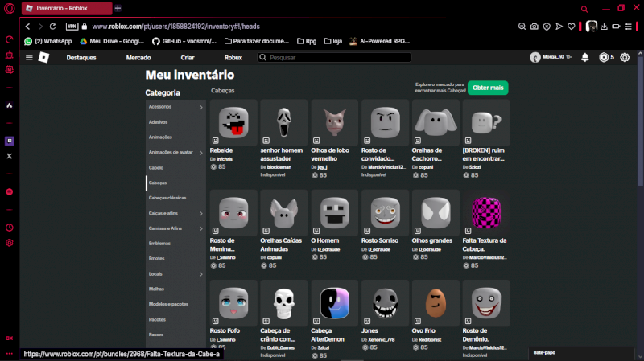
Task: Expand the Animações de avatar category
Action: point(201,152)
